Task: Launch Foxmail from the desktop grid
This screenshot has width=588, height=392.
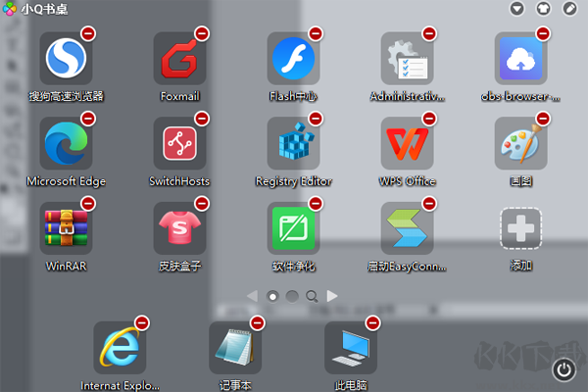Action: coord(179,58)
